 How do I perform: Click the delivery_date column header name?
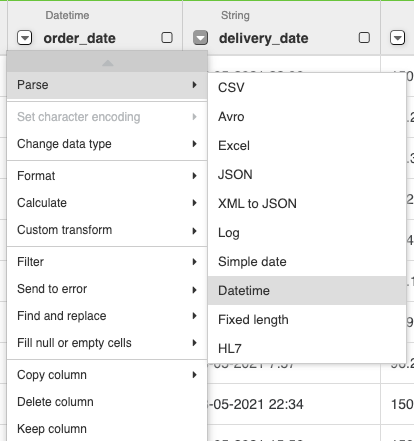(263, 38)
